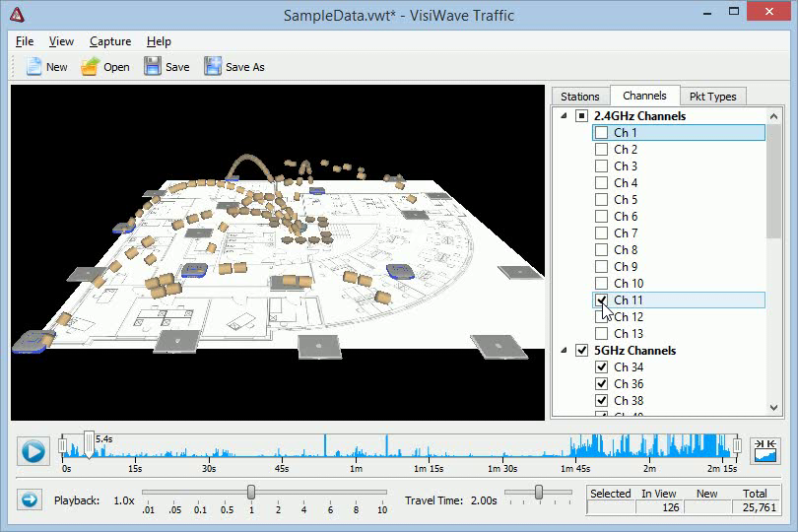The height and width of the screenshot is (532, 798).
Task: Uncheck the 5GHz Channels group checkbox
Action: click(581, 351)
